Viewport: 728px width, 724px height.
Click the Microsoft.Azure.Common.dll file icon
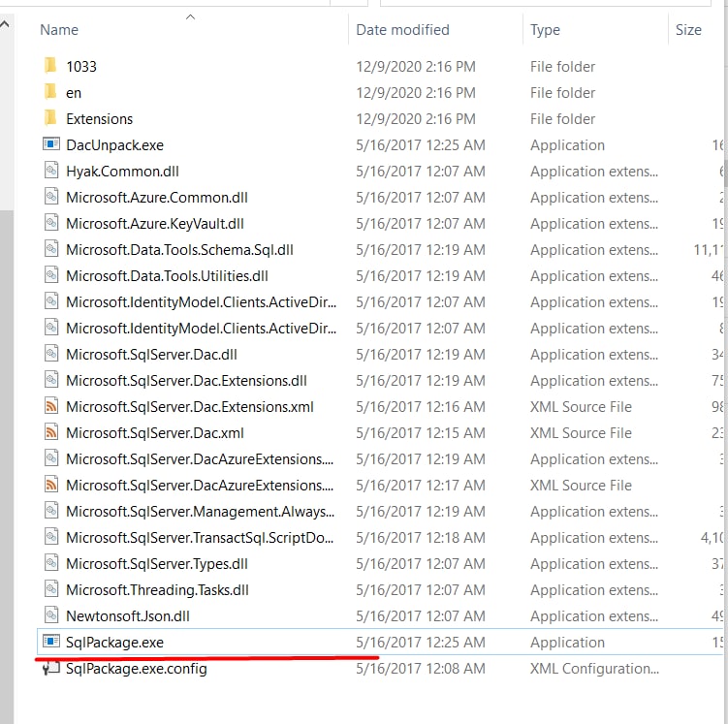click(51, 197)
